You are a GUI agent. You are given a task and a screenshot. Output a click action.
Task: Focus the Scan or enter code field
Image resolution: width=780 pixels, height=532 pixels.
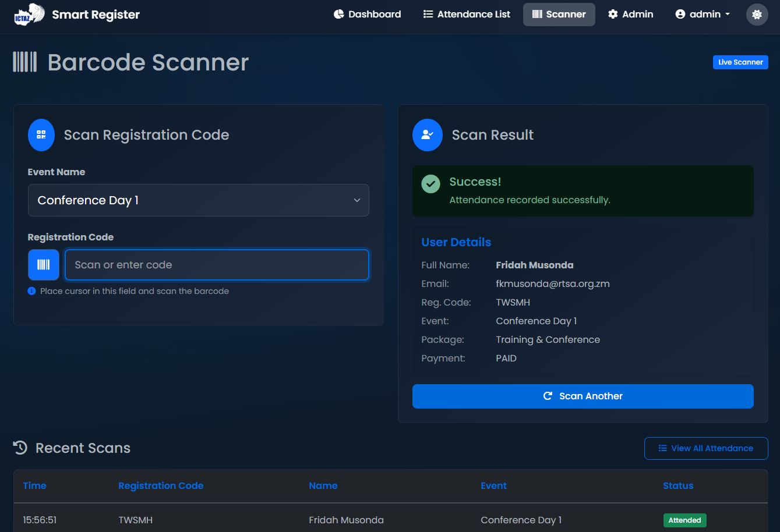[217, 265]
